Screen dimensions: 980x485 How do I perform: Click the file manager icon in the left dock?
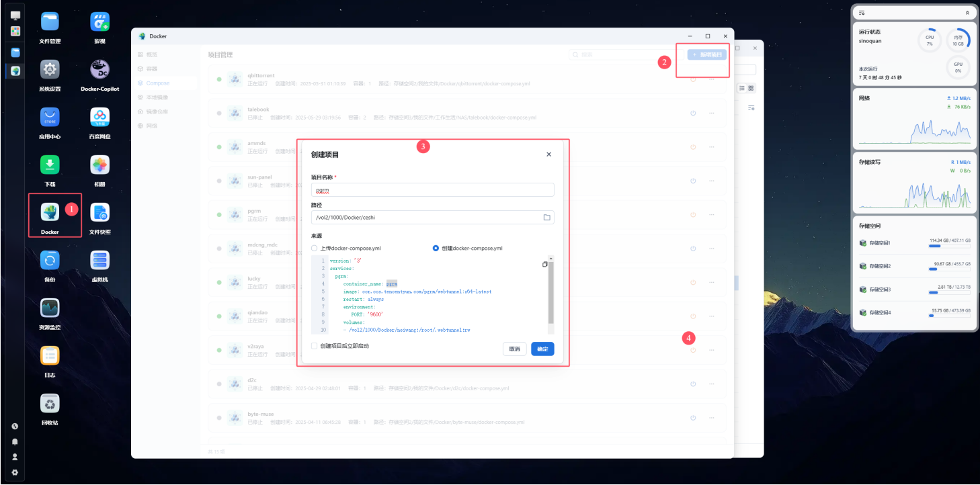15,52
